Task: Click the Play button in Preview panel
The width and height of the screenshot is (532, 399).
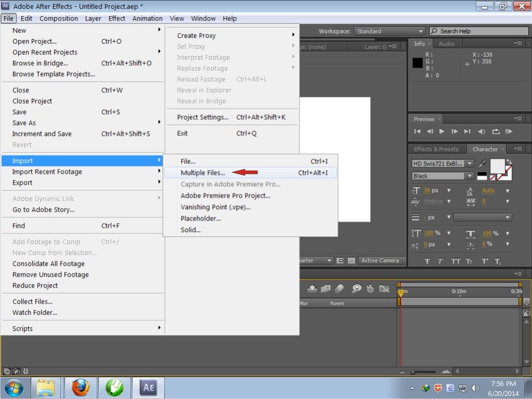Action: [x=442, y=131]
